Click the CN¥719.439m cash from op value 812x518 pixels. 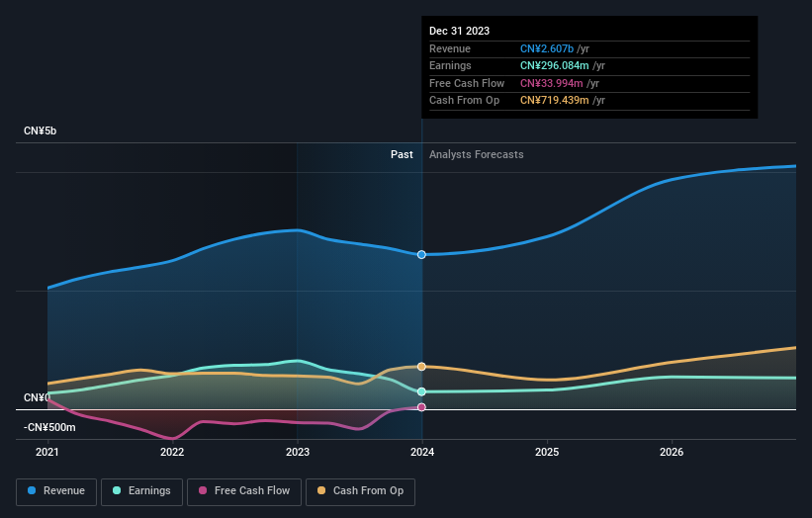pyautogui.click(x=555, y=101)
